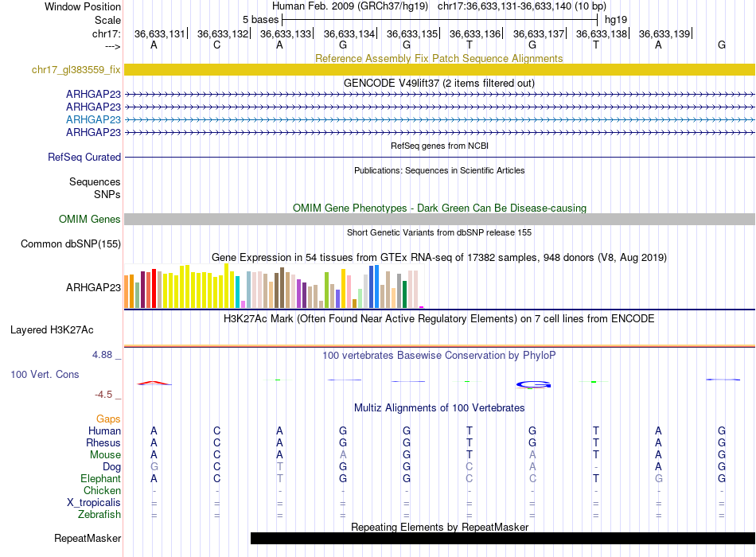Click position label 36,633,135 on ruler
756x557 pixels.
411,33
